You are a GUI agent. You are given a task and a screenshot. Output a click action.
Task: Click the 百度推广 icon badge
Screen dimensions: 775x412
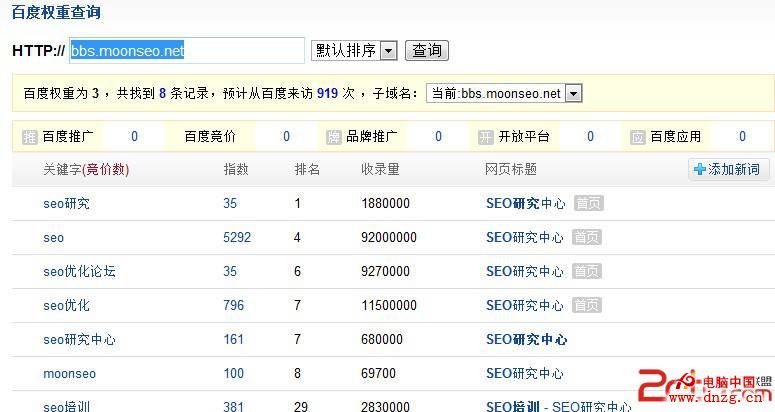coord(29,137)
